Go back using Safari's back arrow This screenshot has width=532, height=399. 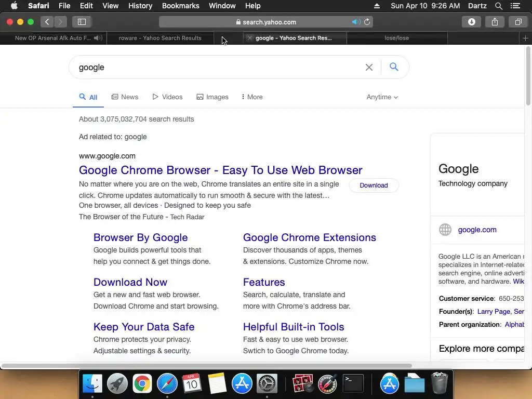(x=47, y=22)
